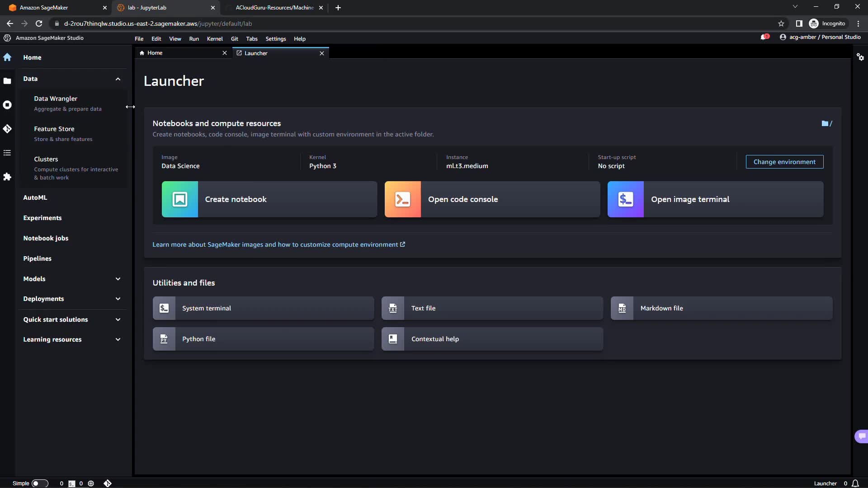
Task: Click the Change environment button
Action: (784, 162)
